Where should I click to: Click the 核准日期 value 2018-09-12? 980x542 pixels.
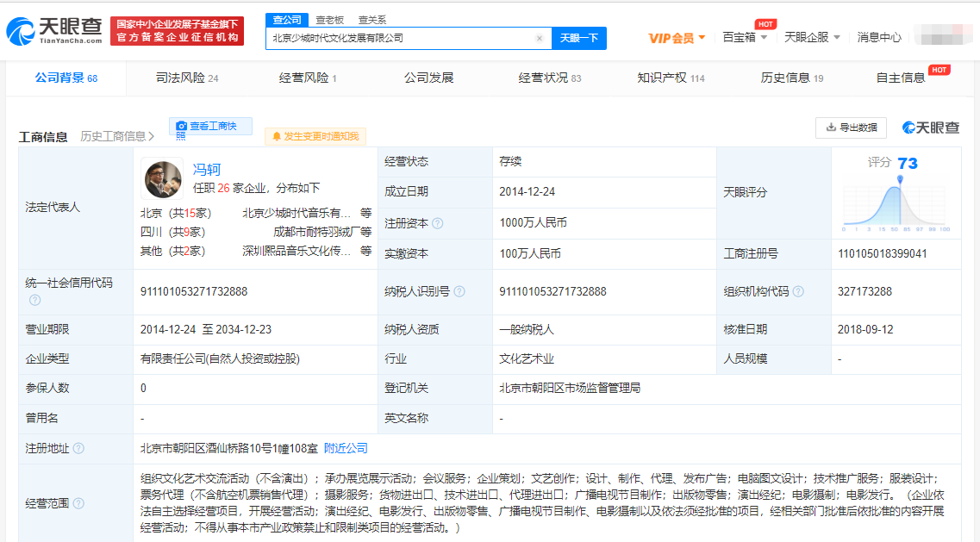pyautogui.click(x=865, y=329)
